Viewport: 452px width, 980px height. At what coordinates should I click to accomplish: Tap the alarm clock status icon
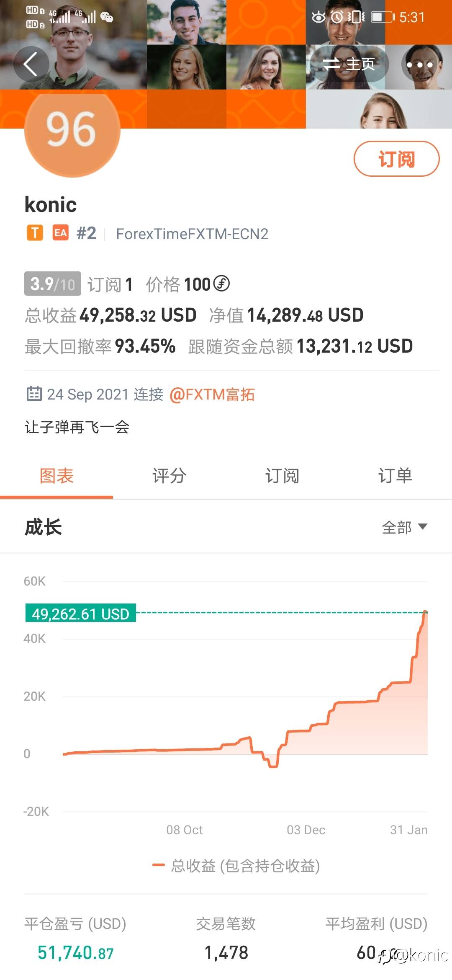tap(336, 17)
